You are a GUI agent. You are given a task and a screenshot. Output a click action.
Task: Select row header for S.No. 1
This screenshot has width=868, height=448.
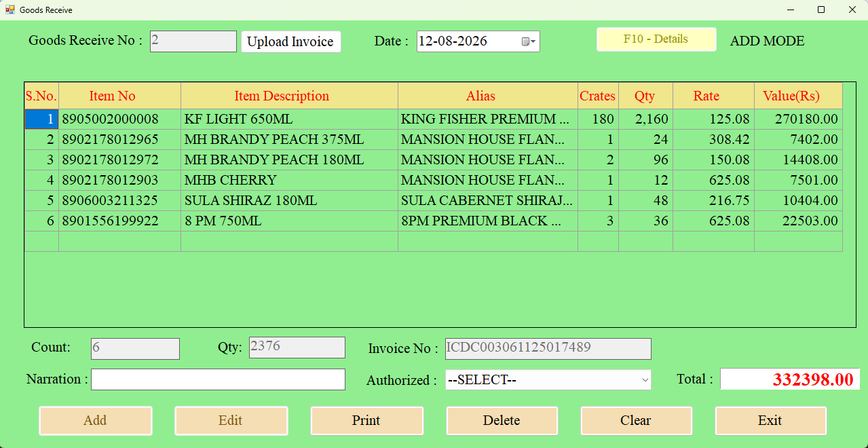(x=41, y=119)
